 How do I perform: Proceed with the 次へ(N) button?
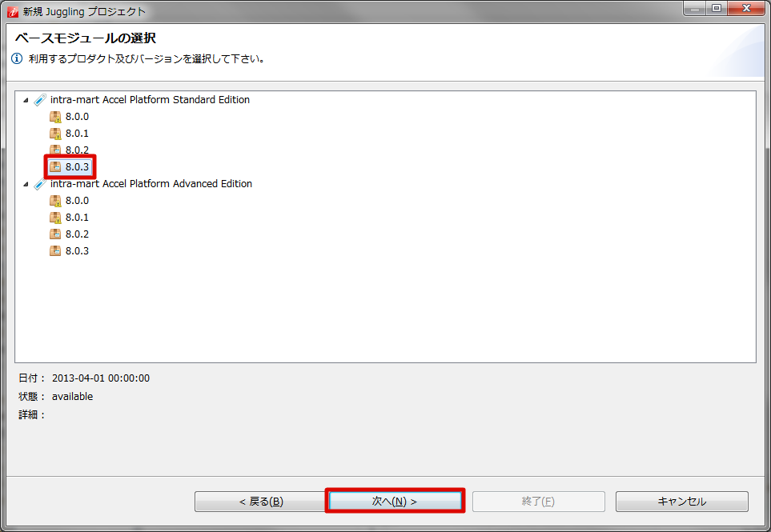click(395, 502)
